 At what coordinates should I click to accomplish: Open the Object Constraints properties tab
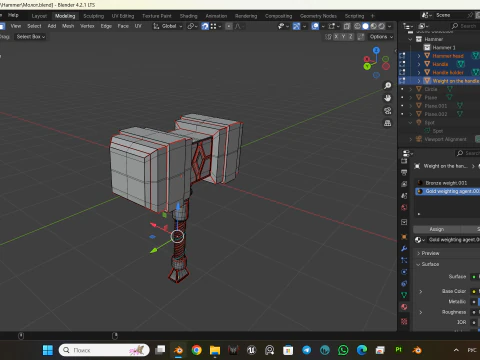pos(404,284)
